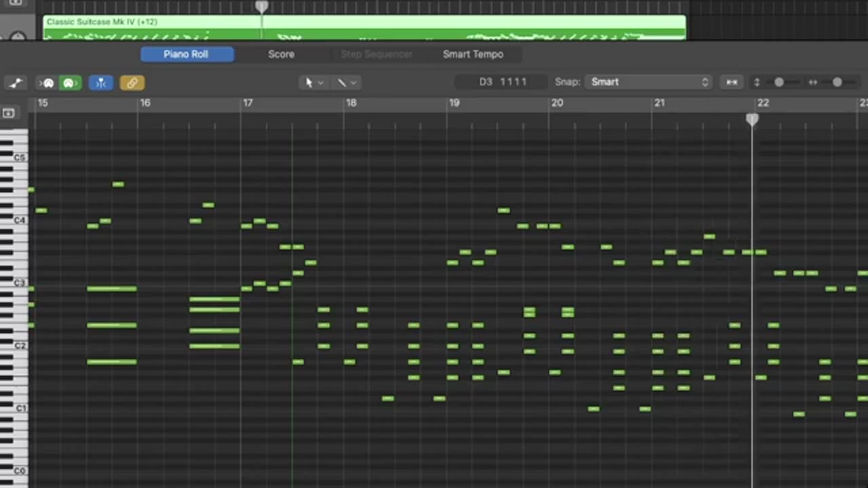This screenshot has height=488, width=868.
Task: Click the C5 piano key
Action: tap(14, 158)
